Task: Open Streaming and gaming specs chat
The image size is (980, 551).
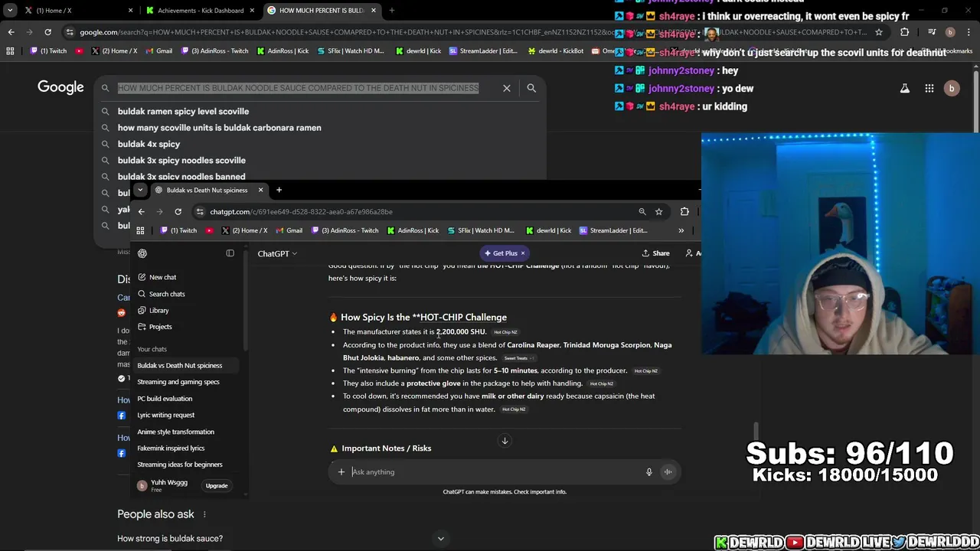Action: pos(178,382)
